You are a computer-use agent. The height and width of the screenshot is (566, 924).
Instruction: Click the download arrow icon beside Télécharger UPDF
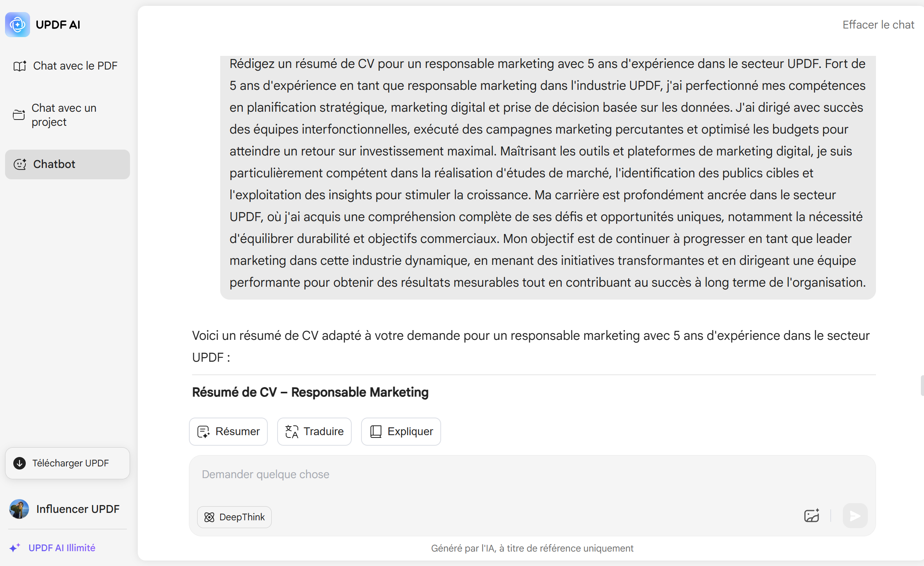click(x=20, y=463)
